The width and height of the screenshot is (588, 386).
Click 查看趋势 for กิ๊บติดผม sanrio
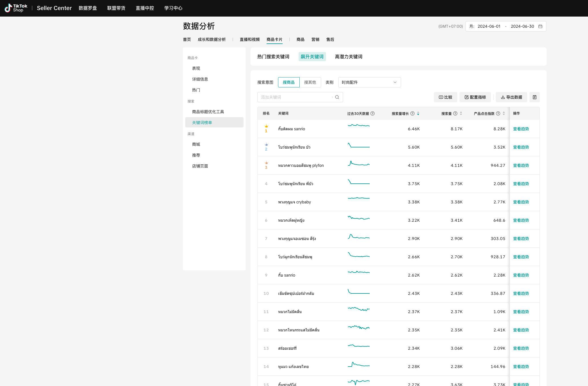click(521, 129)
